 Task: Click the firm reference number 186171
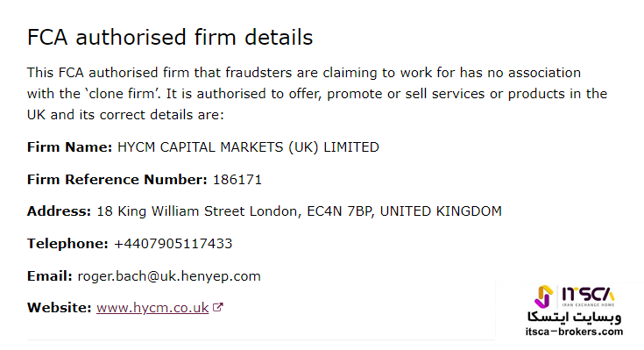[x=237, y=180]
